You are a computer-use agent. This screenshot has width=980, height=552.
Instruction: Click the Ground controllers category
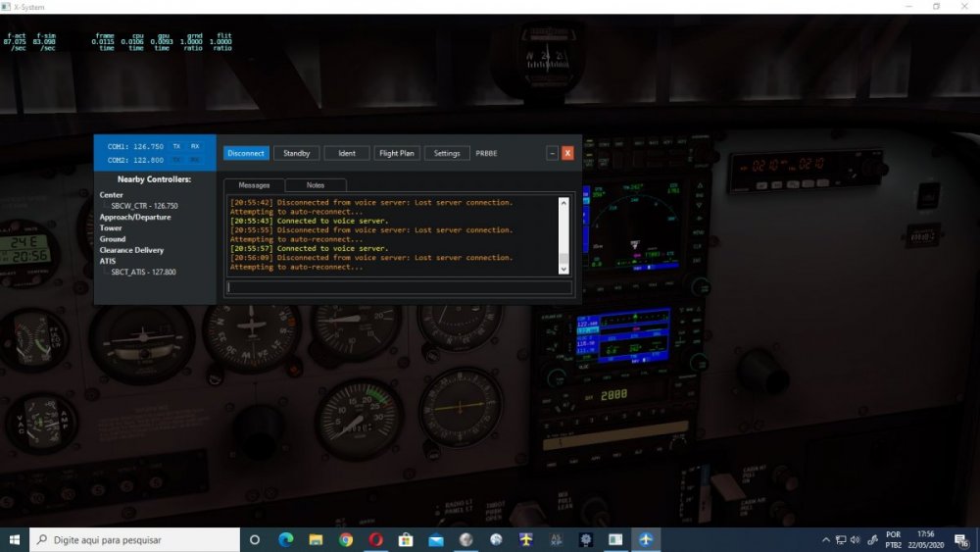pyautogui.click(x=113, y=239)
